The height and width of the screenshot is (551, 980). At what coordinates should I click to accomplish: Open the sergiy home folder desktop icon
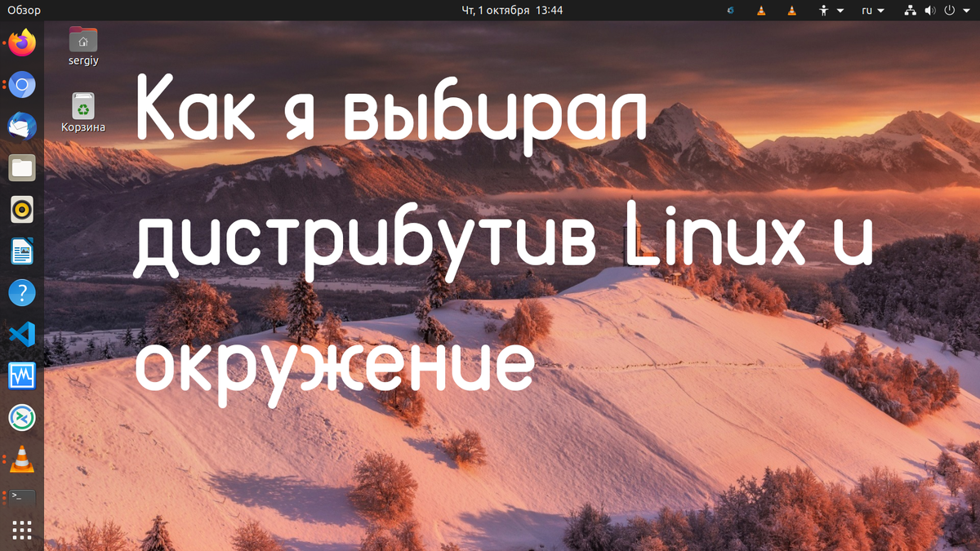(83, 47)
